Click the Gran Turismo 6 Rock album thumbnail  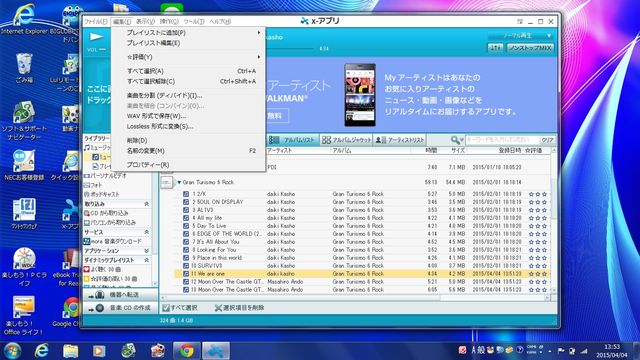tap(167, 182)
